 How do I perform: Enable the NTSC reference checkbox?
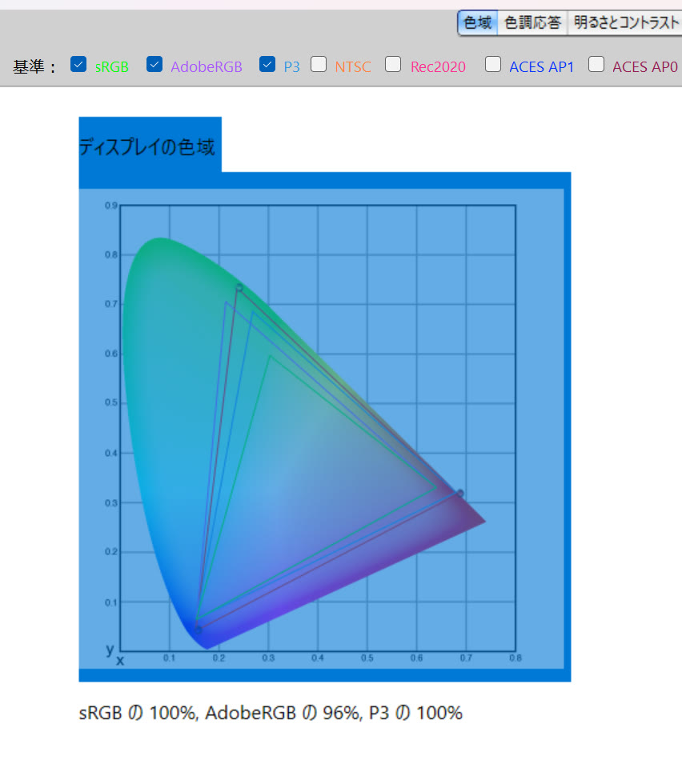(319, 65)
